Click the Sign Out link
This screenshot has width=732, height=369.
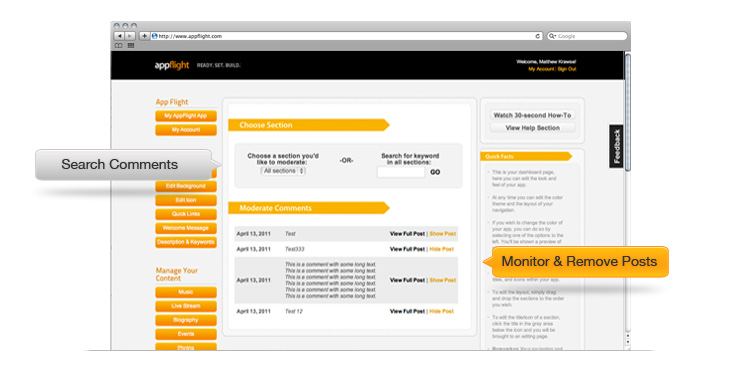pyautogui.click(x=567, y=69)
